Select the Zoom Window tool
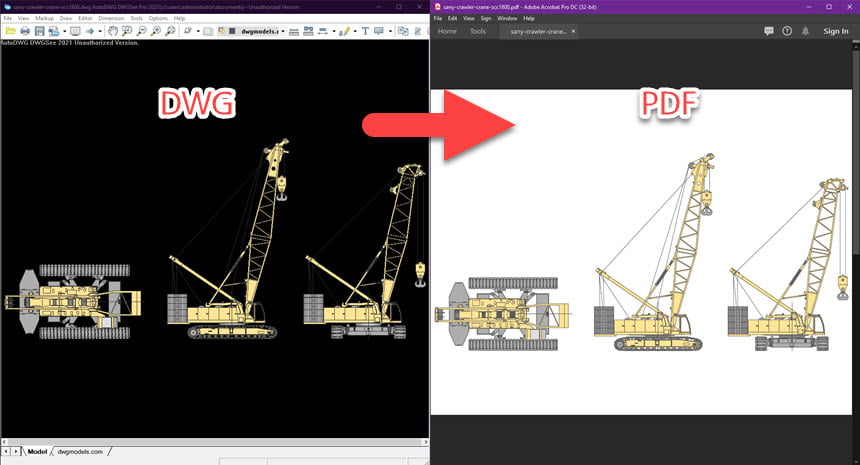Screen dimensions: 860x465 pos(127,31)
